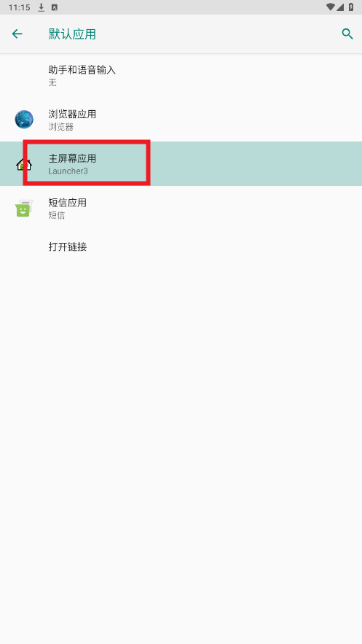Tap the download icon in status bar

(41, 7)
